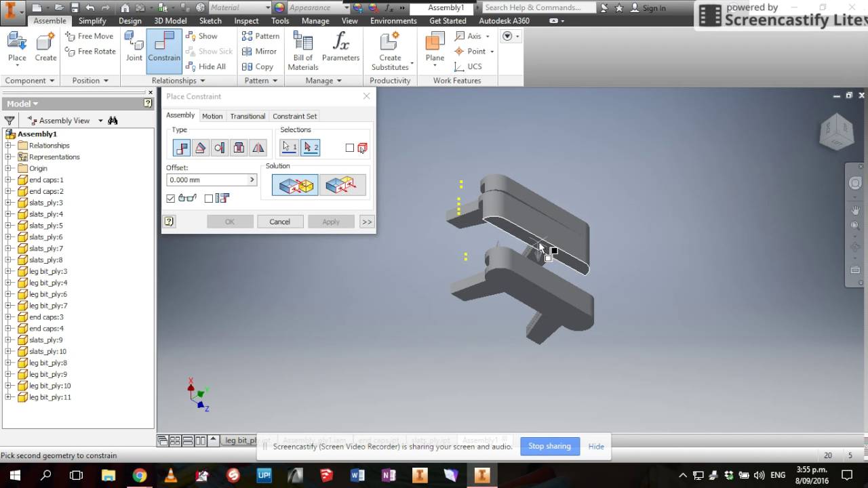
Task: Open help in Place Constraint dialog
Action: [x=170, y=222]
